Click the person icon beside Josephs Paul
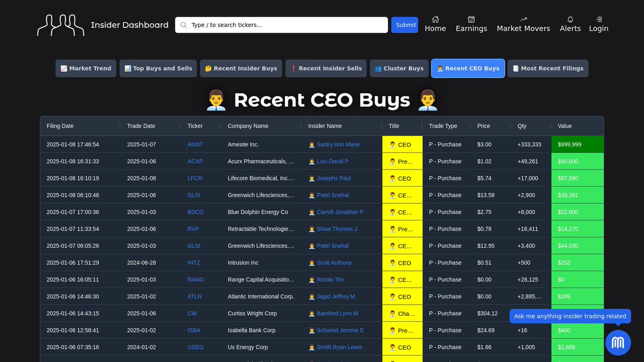This screenshot has height=362, width=644. [312, 178]
